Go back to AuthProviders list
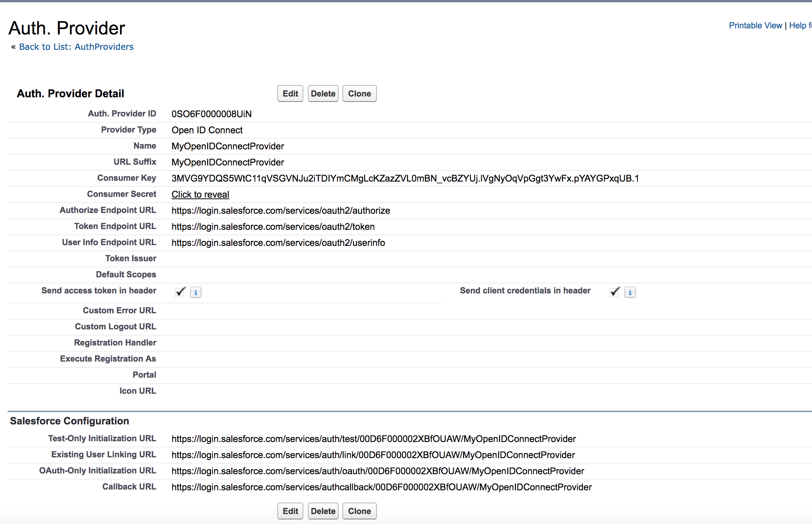The image size is (812, 524). [x=76, y=47]
